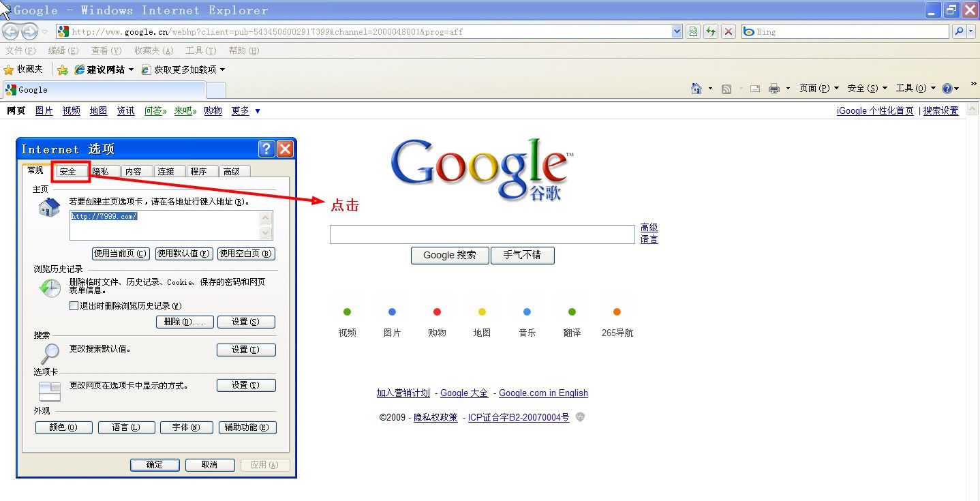
Task: Enable 退出时删除浏览历史记录 checkbox
Action: 74,306
